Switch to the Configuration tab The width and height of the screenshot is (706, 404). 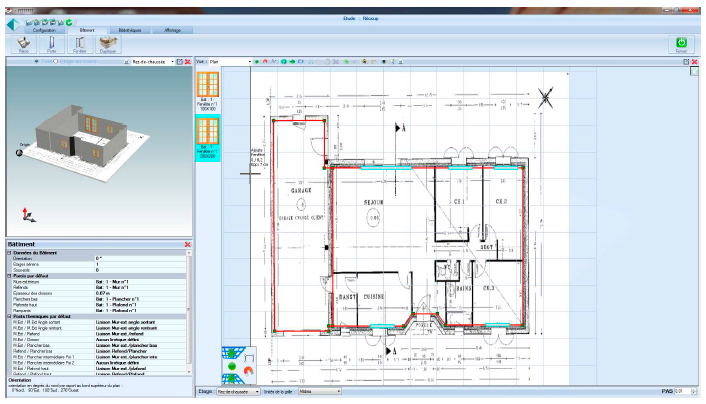point(44,31)
